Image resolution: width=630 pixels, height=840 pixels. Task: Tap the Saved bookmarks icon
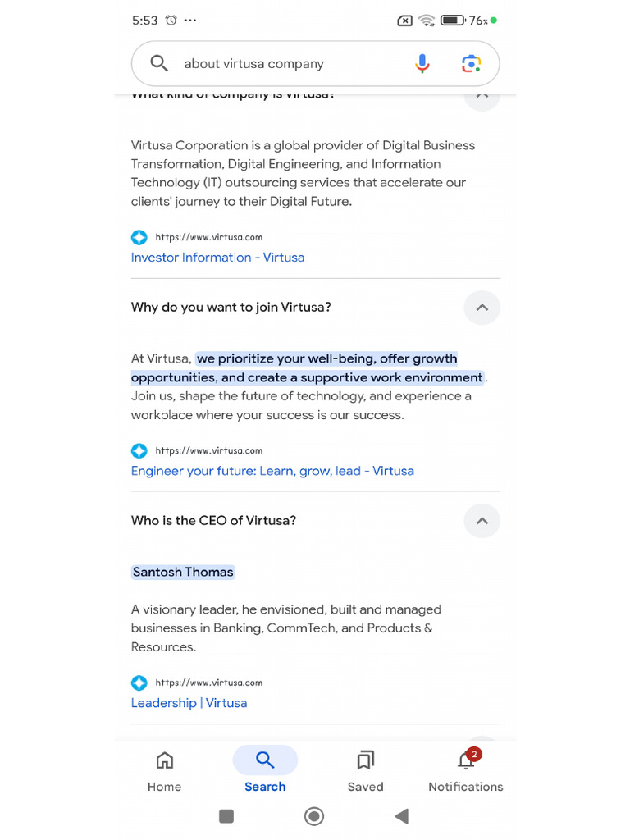pos(365,760)
